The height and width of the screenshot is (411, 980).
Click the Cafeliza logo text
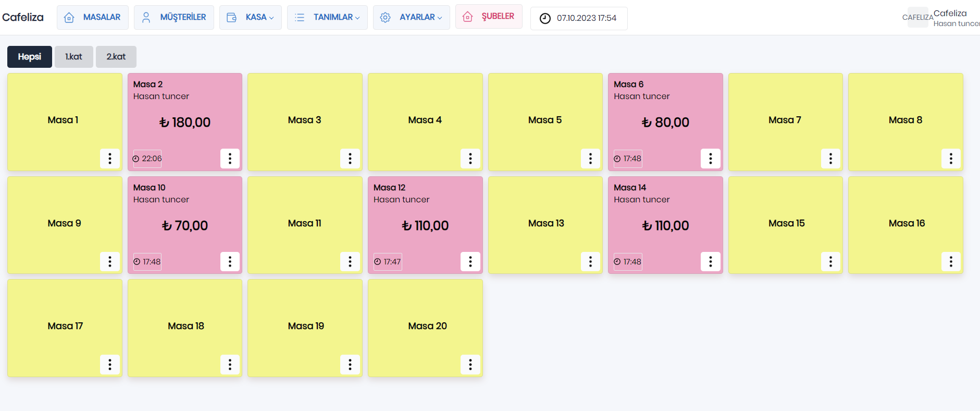(x=23, y=17)
